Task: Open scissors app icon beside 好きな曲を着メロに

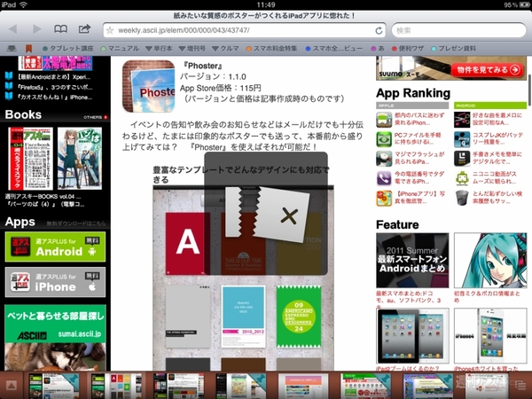Action: [x=462, y=120]
